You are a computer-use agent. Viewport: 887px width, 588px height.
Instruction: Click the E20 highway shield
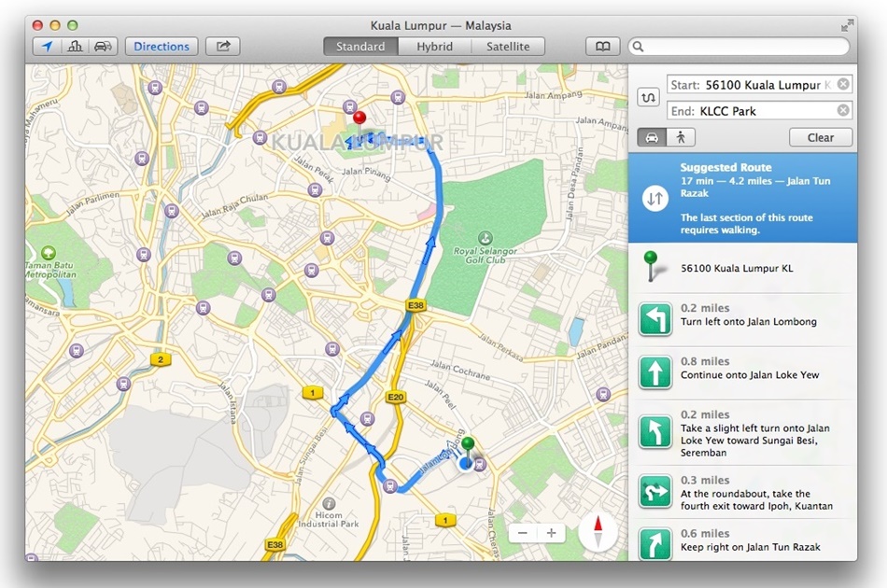click(x=396, y=397)
